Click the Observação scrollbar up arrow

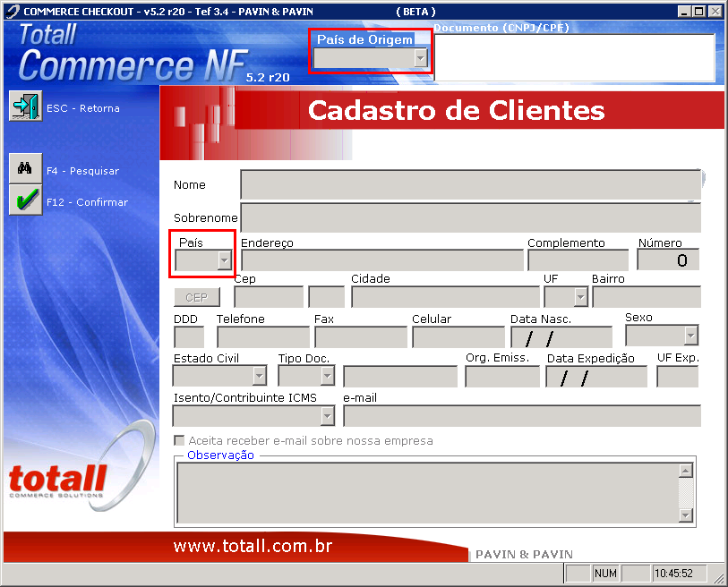[x=686, y=471]
